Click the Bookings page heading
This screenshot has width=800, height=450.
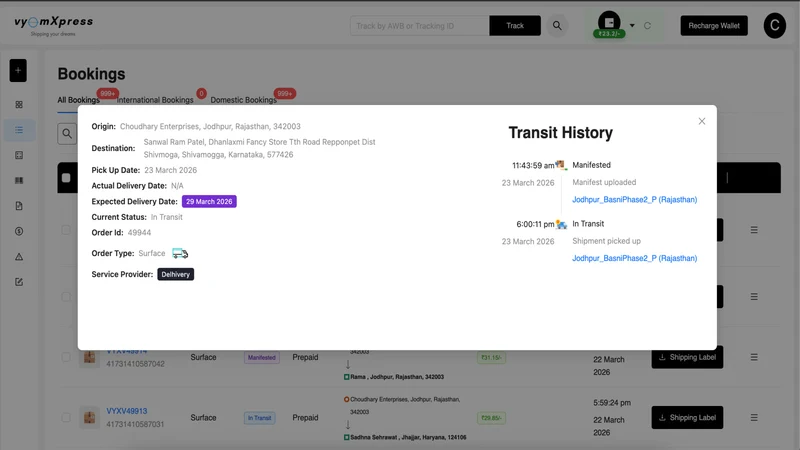pos(91,74)
